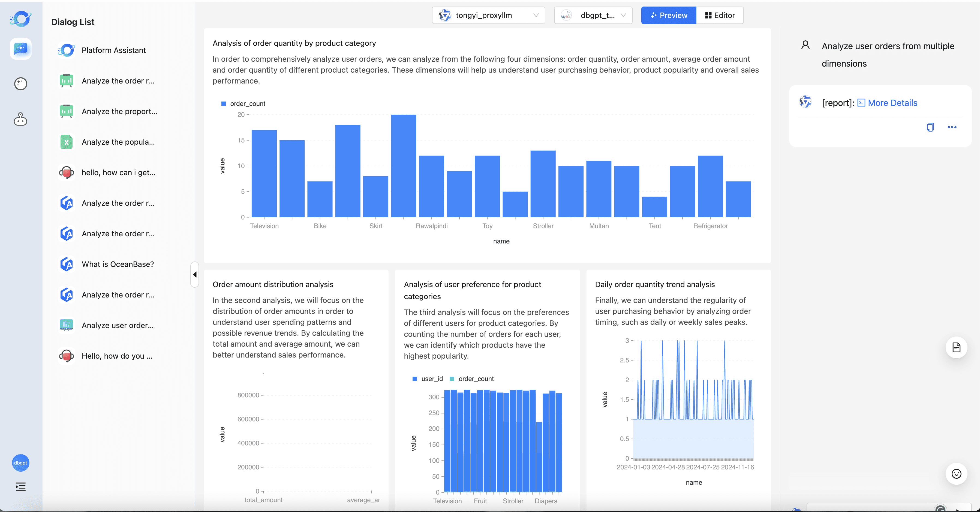Click the Preview button
The width and height of the screenshot is (980, 512).
tap(668, 15)
